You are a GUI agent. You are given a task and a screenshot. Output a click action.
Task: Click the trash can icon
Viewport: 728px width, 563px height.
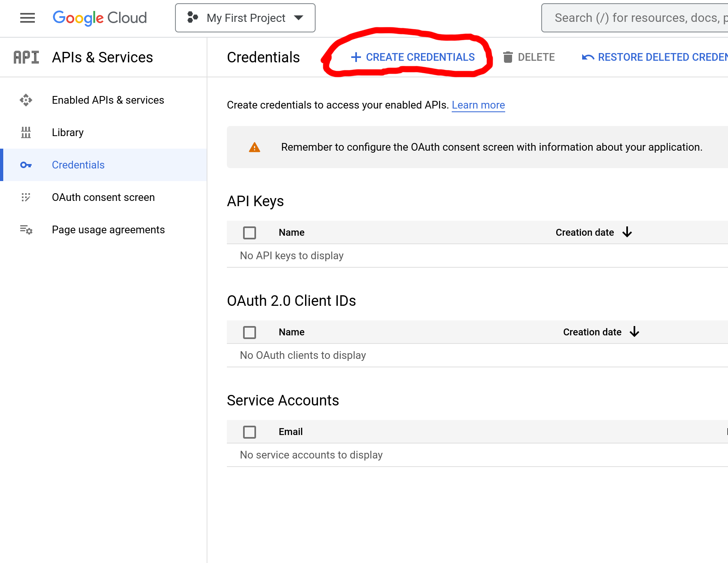click(x=508, y=57)
